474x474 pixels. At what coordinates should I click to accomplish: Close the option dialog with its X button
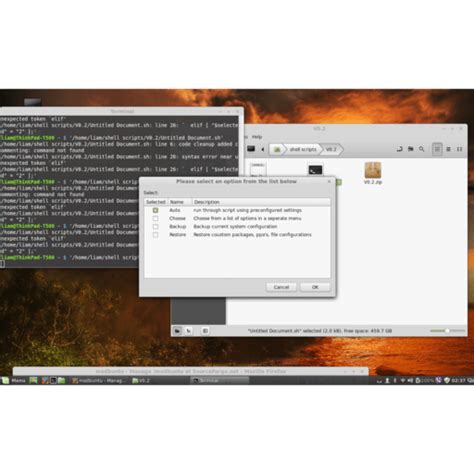329,181
